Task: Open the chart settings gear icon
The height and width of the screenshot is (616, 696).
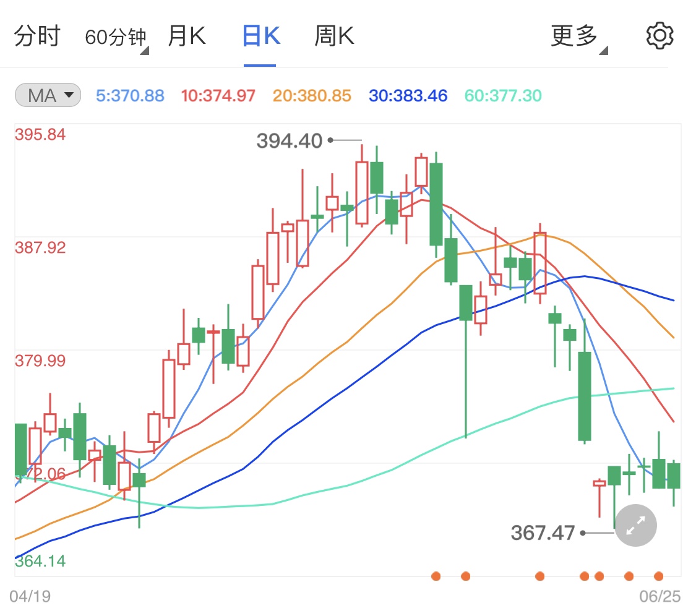Action: [659, 35]
